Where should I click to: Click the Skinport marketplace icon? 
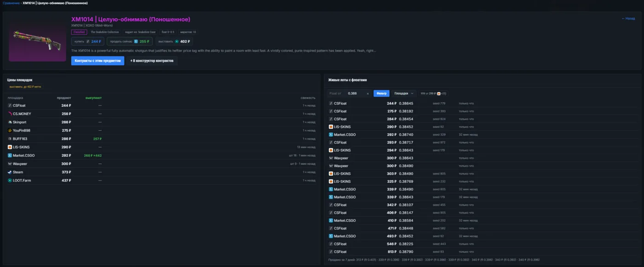10,122
